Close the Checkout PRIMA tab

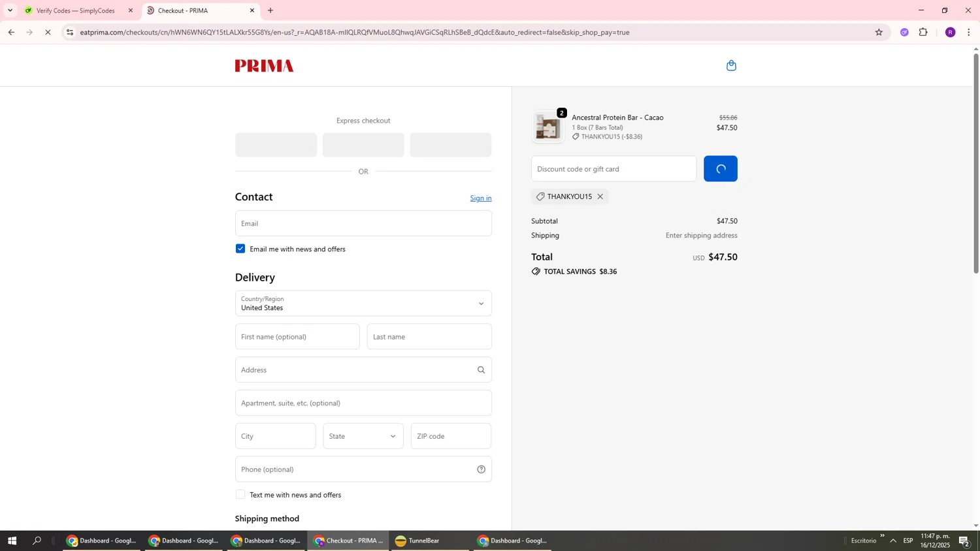pos(252,10)
